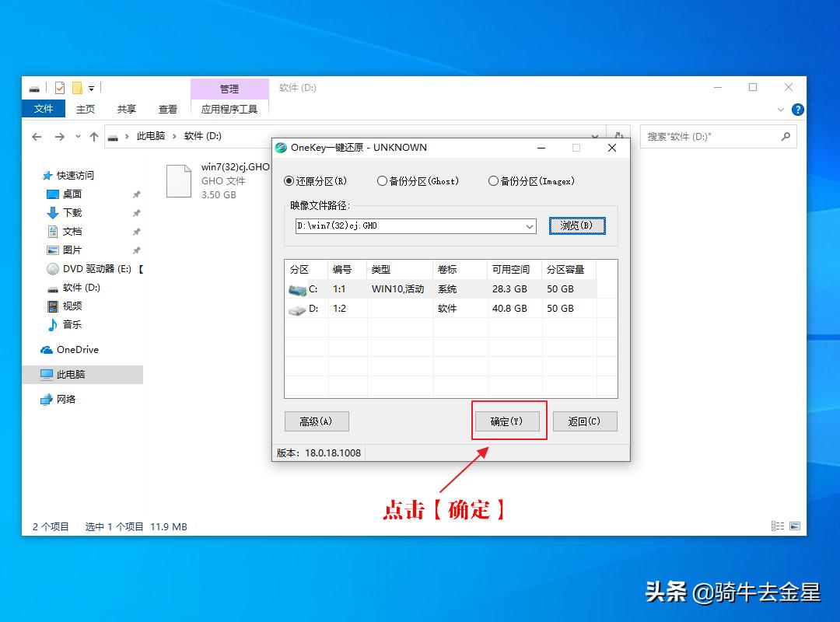
Task: Switch to large thumbnails view in status bar
Action: click(794, 526)
